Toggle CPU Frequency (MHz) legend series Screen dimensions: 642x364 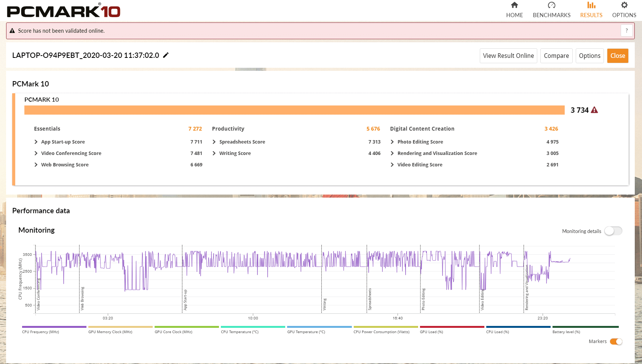54,327
